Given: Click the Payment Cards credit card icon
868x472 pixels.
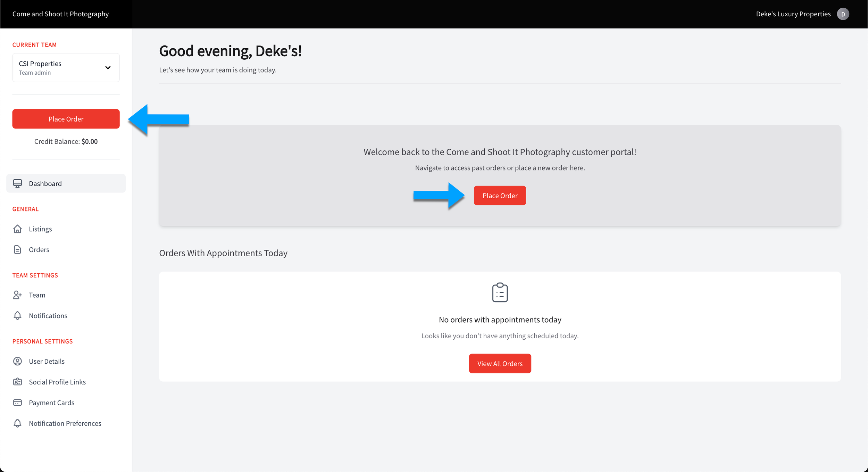Looking at the screenshot, I should pyautogui.click(x=17, y=403).
